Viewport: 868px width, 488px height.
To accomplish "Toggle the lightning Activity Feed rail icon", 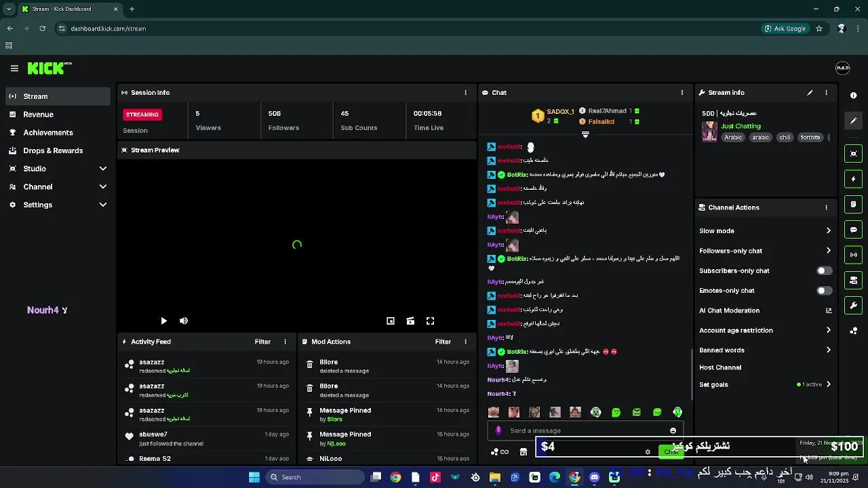I will point(853,179).
